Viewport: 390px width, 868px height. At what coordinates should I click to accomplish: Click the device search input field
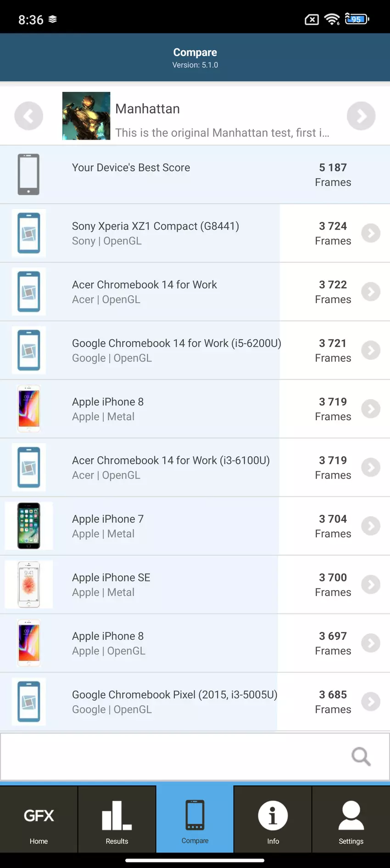[174, 756]
